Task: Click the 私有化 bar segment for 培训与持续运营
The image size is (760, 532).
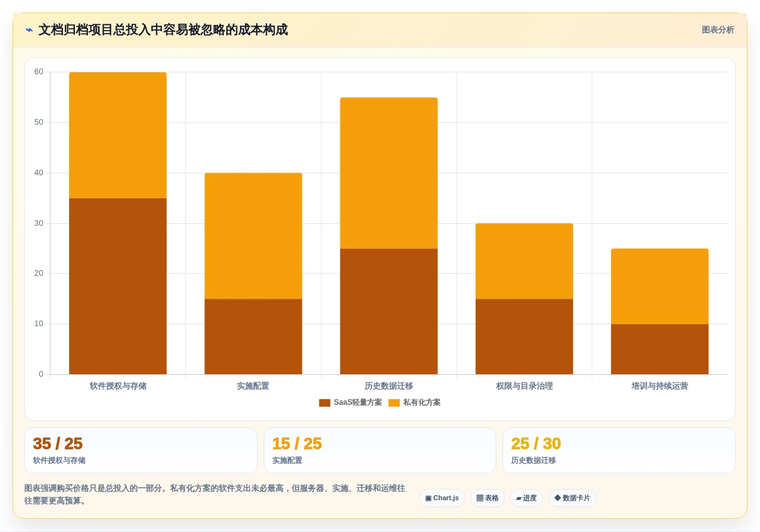Action: click(660, 286)
